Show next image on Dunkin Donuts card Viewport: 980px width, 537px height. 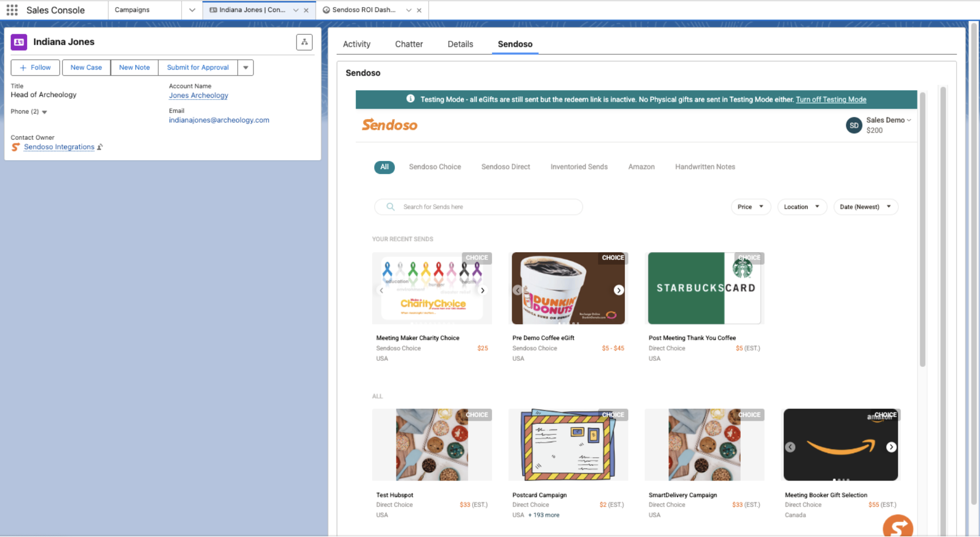click(x=618, y=290)
